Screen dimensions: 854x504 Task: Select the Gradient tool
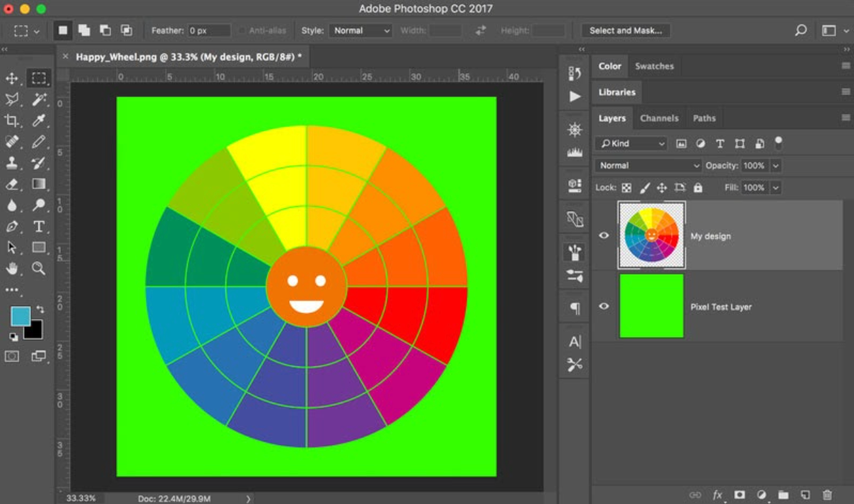[39, 184]
